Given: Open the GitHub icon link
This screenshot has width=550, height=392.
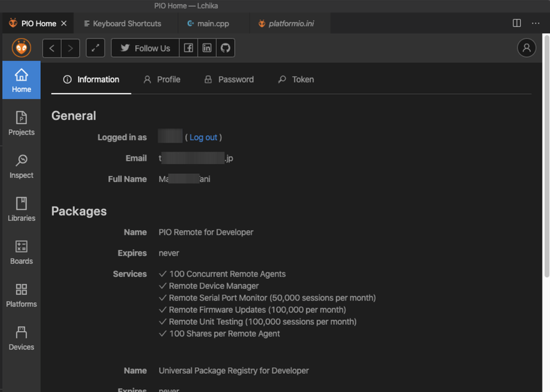Looking at the screenshot, I should (x=225, y=48).
